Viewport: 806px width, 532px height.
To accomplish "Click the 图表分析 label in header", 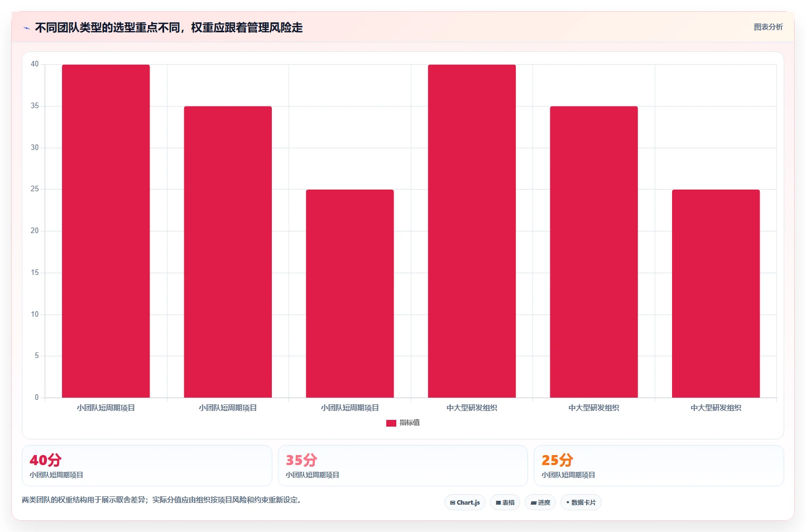I will (x=768, y=27).
